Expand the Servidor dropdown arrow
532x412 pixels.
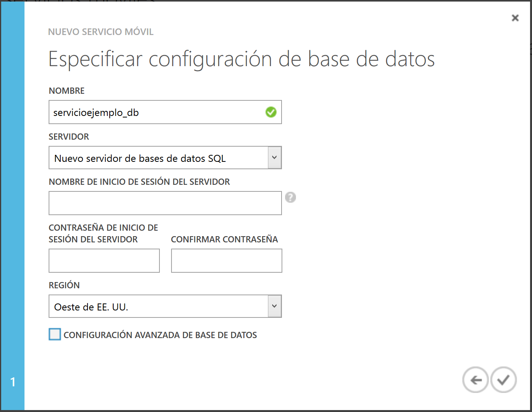point(275,158)
